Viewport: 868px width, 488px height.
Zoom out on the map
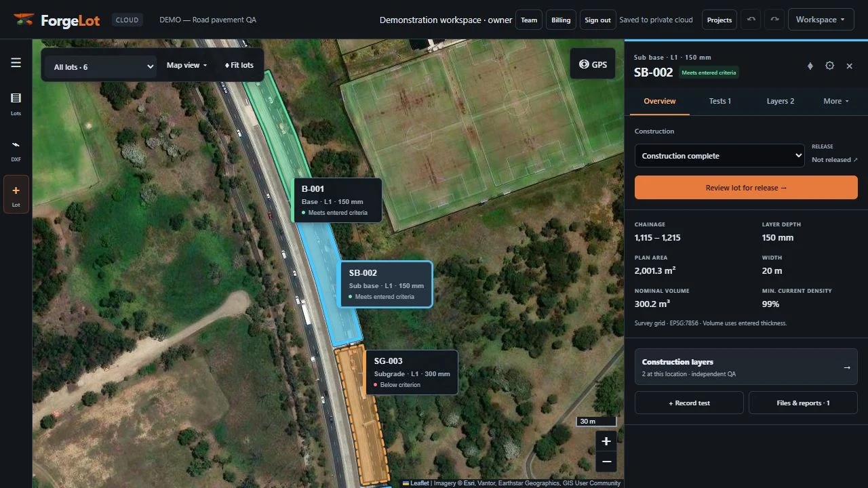(x=606, y=462)
